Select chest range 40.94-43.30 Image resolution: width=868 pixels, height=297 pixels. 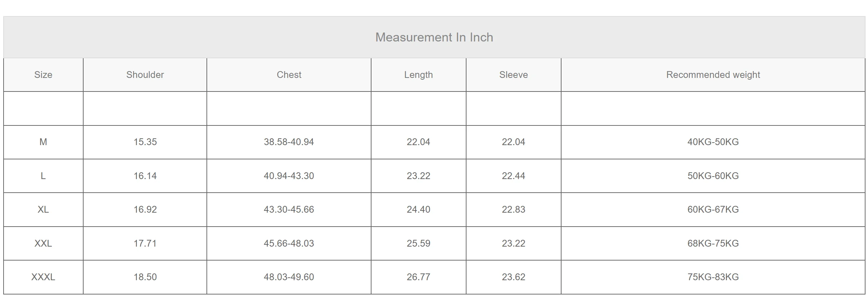pyautogui.click(x=289, y=176)
